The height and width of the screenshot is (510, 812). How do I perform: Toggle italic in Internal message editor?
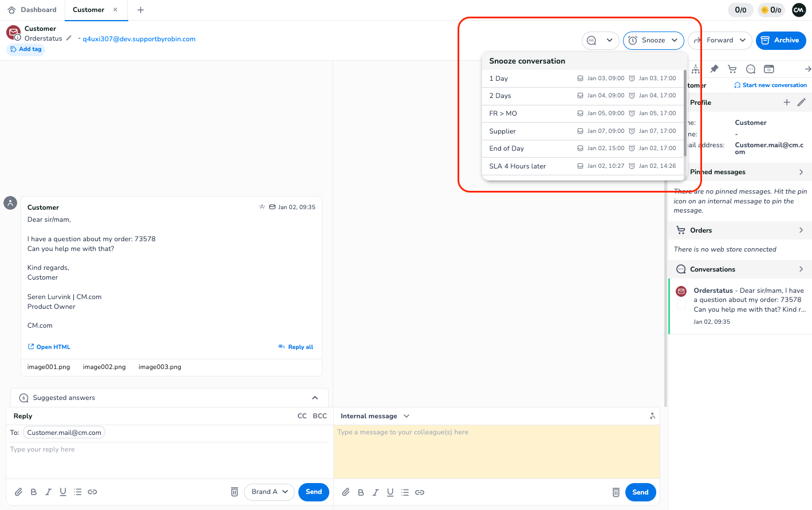click(376, 492)
